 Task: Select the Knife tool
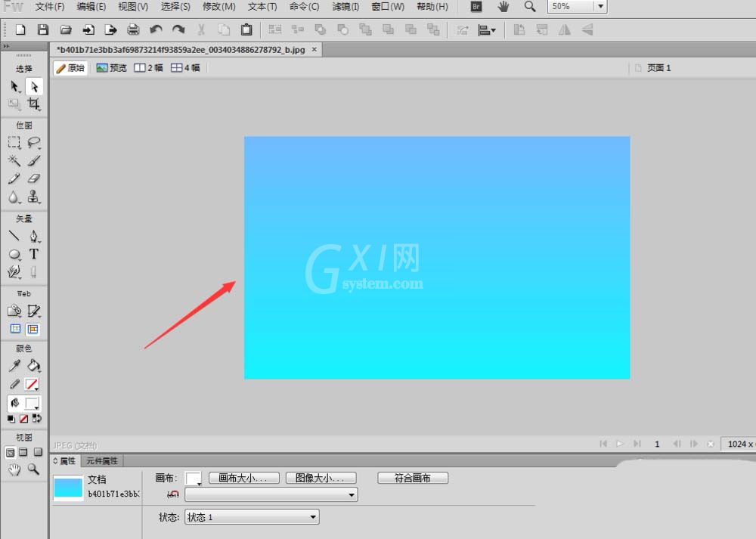(x=34, y=272)
